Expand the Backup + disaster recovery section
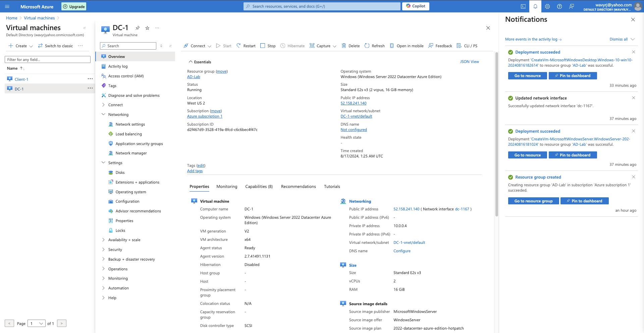Viewport: 644px width, 333px height. (103, 259)
